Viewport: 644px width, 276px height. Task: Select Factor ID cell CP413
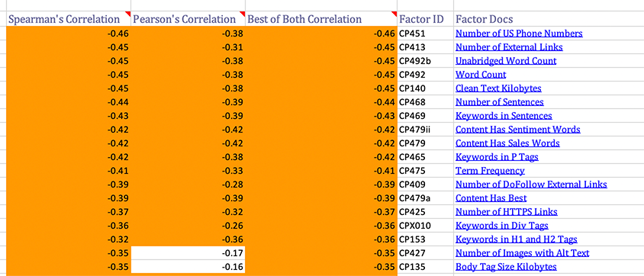coord(425,47)
